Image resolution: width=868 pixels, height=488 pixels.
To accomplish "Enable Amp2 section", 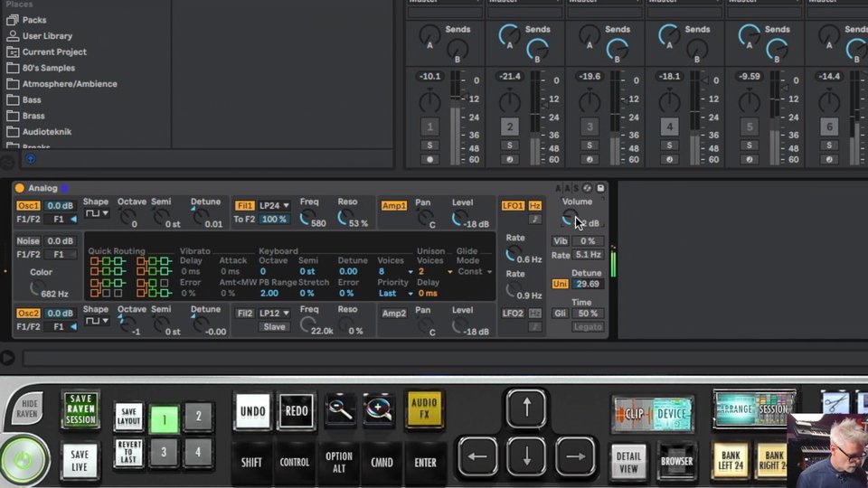I will [x=393, y=314].
